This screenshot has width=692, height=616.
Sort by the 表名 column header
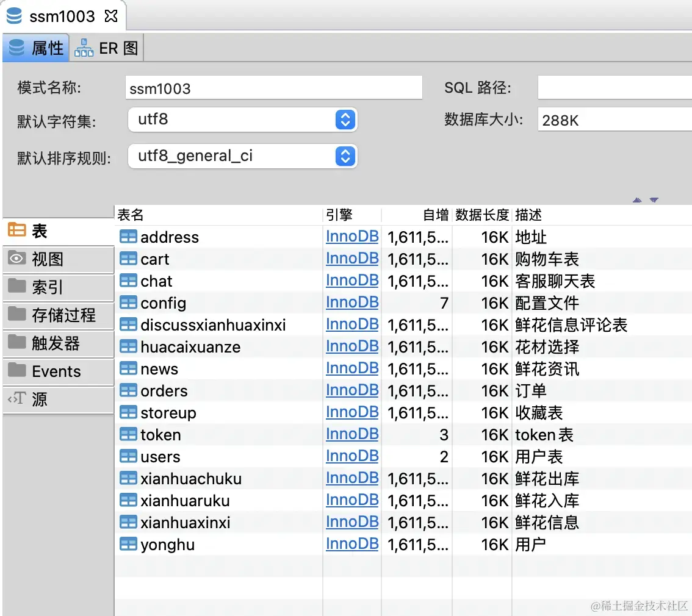(x=219, y=215)
